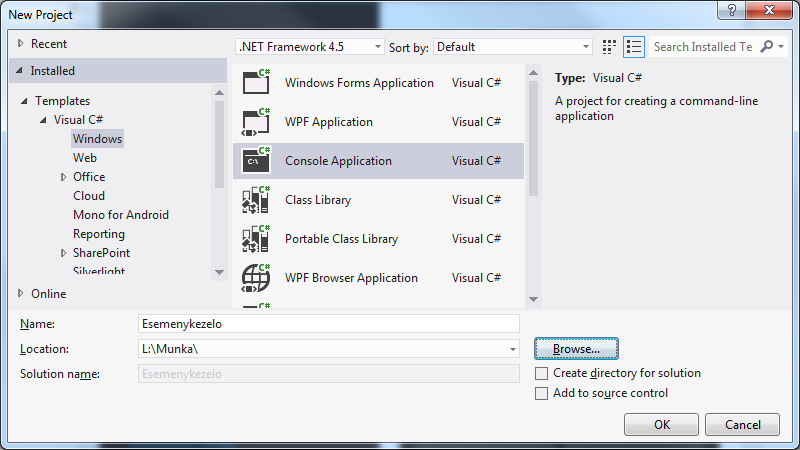Select the Windows Forms Application name
The image size is (800, 450).
[359, 83]
